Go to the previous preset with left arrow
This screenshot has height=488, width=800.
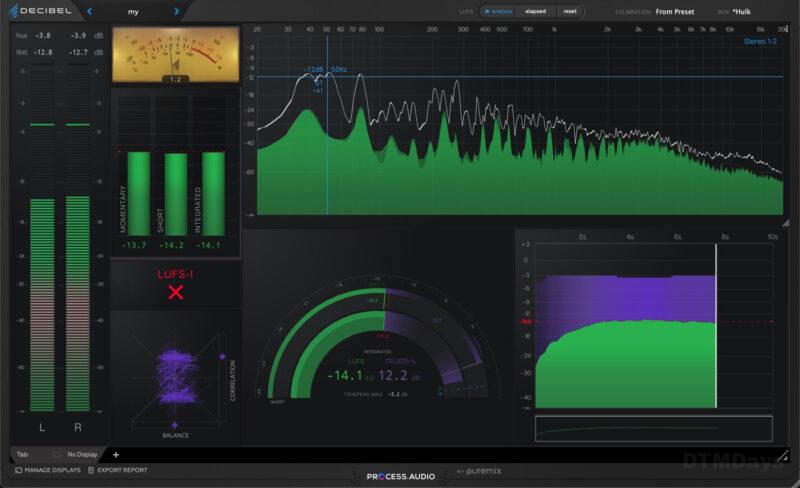point(88,12)
